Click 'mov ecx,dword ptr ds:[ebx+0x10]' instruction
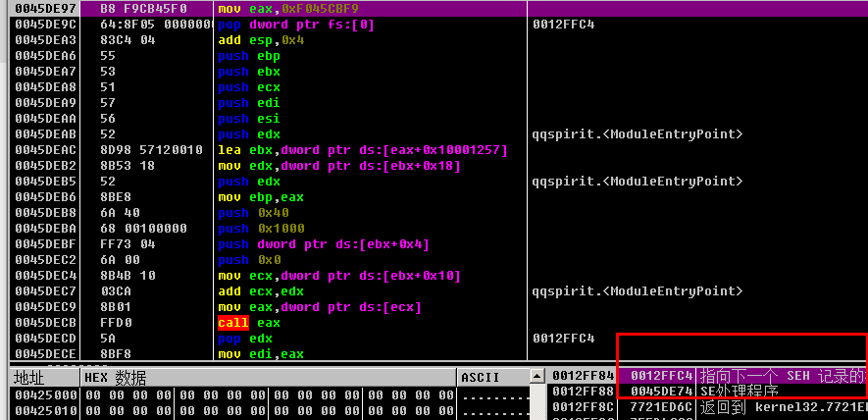 [339, 276]
